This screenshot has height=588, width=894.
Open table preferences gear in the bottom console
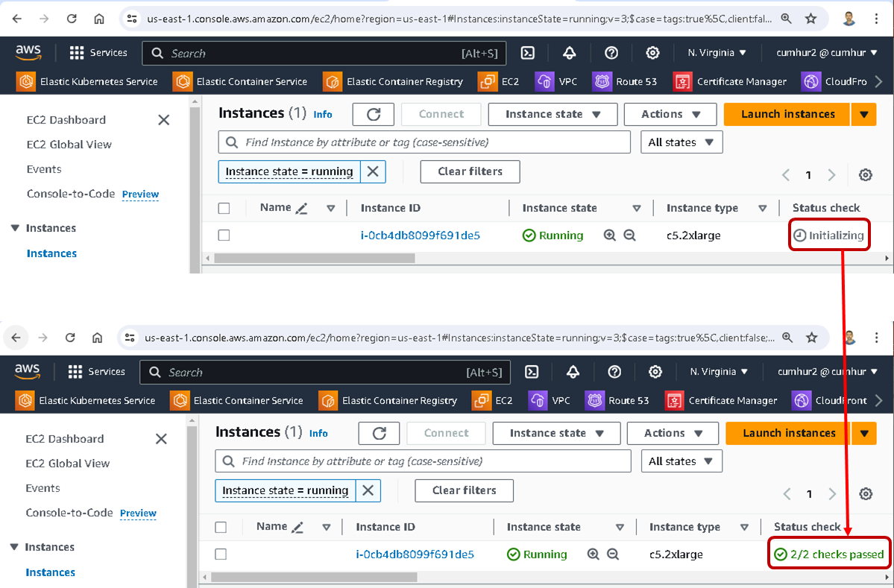tap(866, 494)
